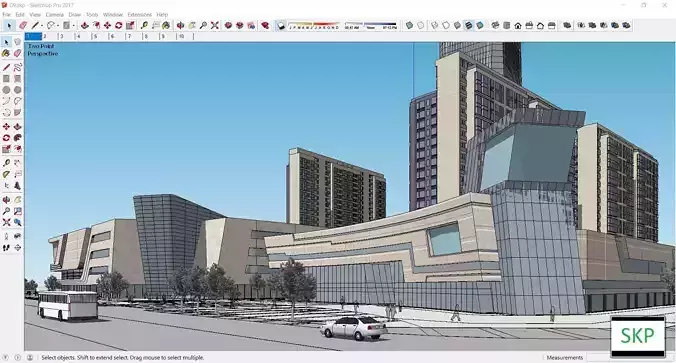The height and width of the screenshot is (363, 676).
Task: Click the Two Point Perspective label
Action: tap(42, 50)
